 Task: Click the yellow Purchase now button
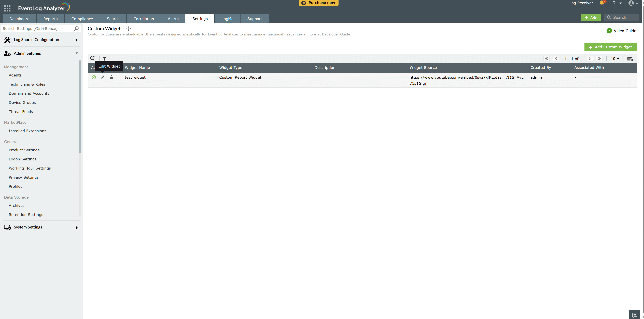click(x=318, y=3)
